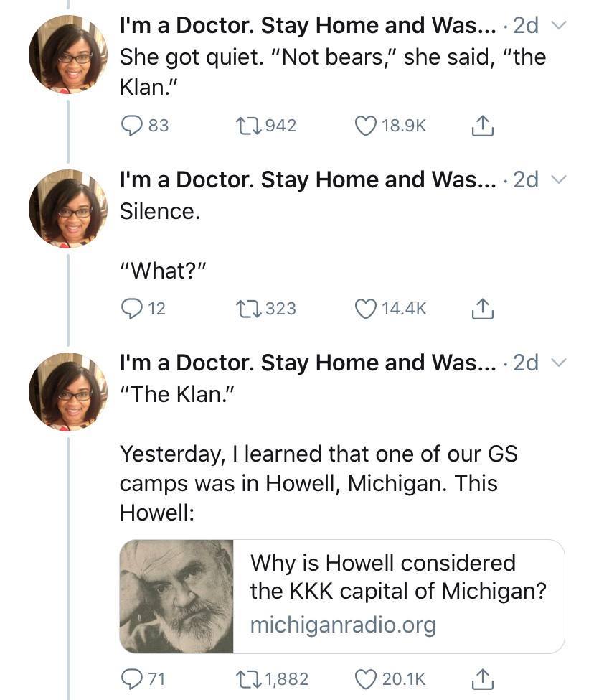Retweet the tweet with 323 retweets

click(x=246, y=309)
